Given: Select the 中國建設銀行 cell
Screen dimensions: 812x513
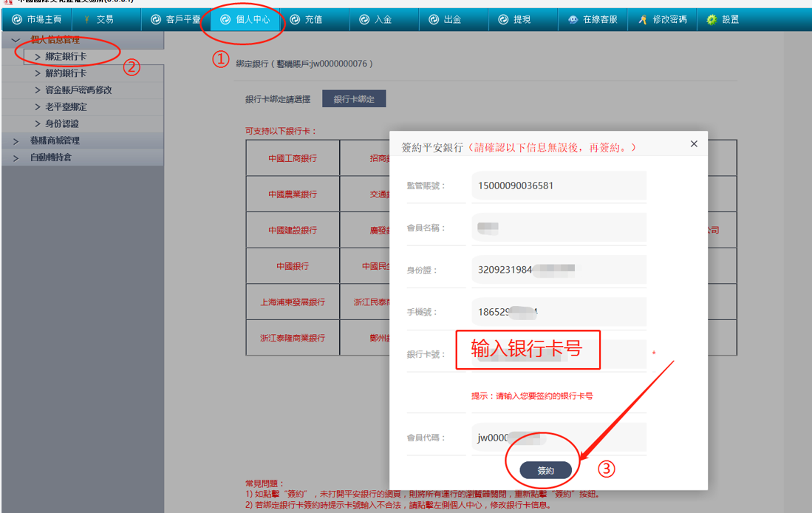Looking at the screenshot, I should 293,230.
